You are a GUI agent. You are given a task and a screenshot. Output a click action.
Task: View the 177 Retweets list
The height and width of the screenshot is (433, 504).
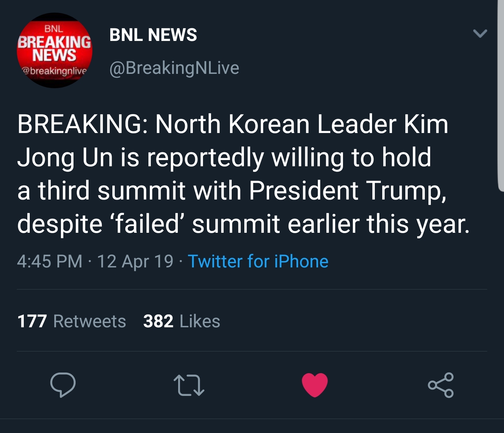[71, 321]
